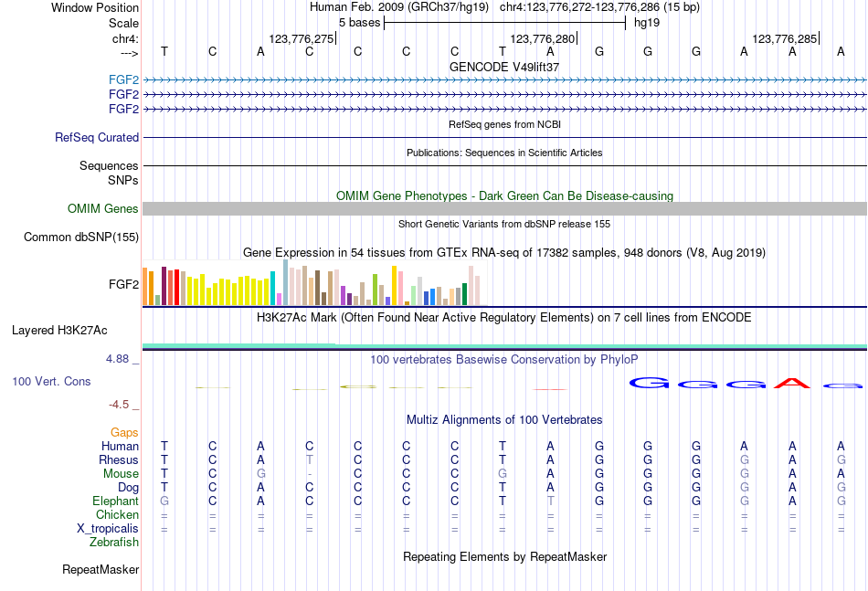This screenshot has width=868, height=591.
Task: Click the Human species label
Action: [120, 446]
